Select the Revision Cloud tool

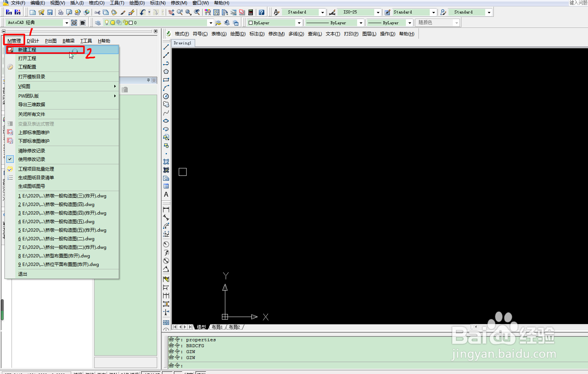coord(166,104)
